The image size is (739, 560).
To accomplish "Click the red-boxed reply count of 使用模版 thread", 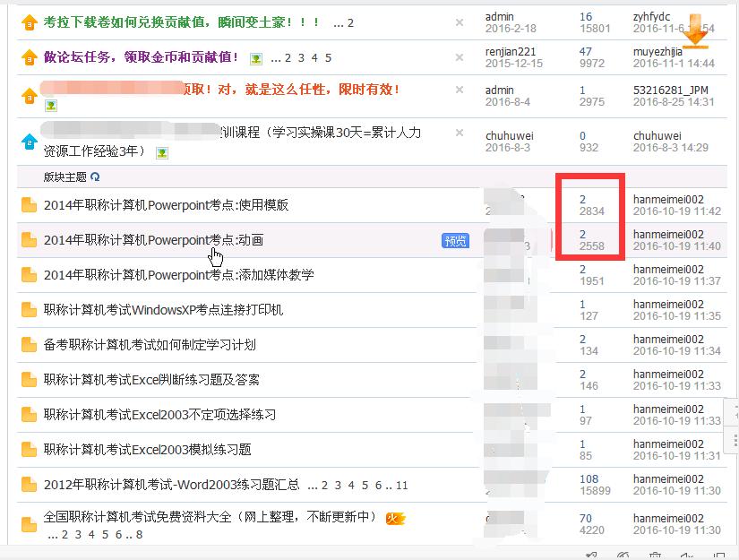I will [584, 197].
